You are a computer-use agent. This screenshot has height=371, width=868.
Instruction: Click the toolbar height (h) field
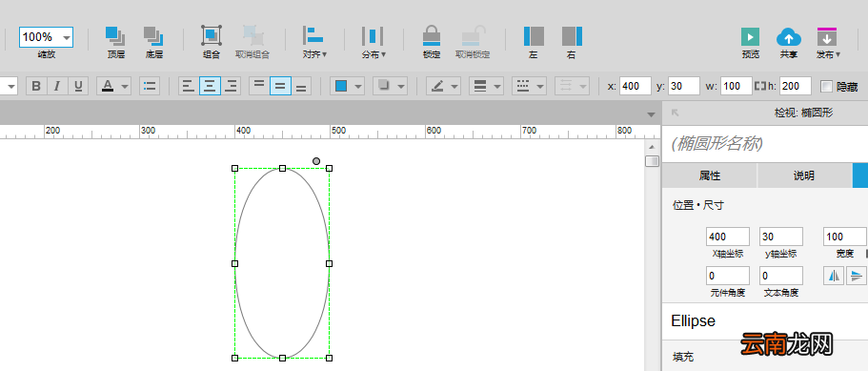tap(796, 86)
